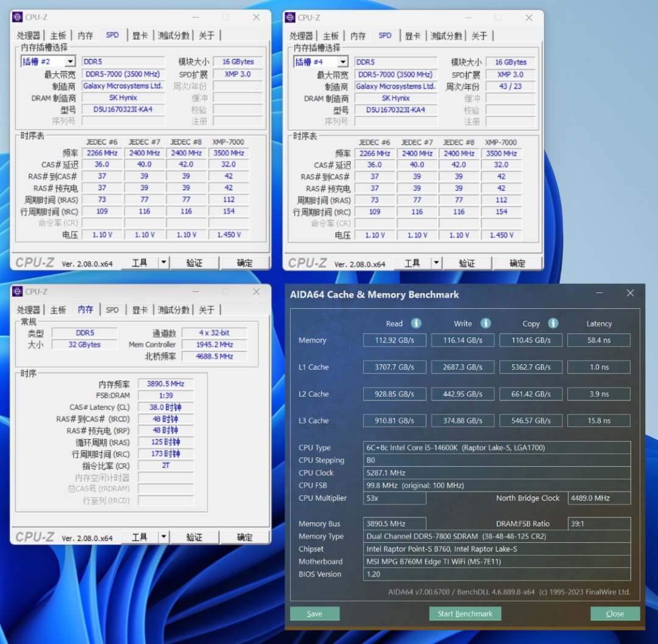The image size is (658, 644).
Task: Switch to 主板 tab in slot #2 window
Action: (x=58, y=35)
